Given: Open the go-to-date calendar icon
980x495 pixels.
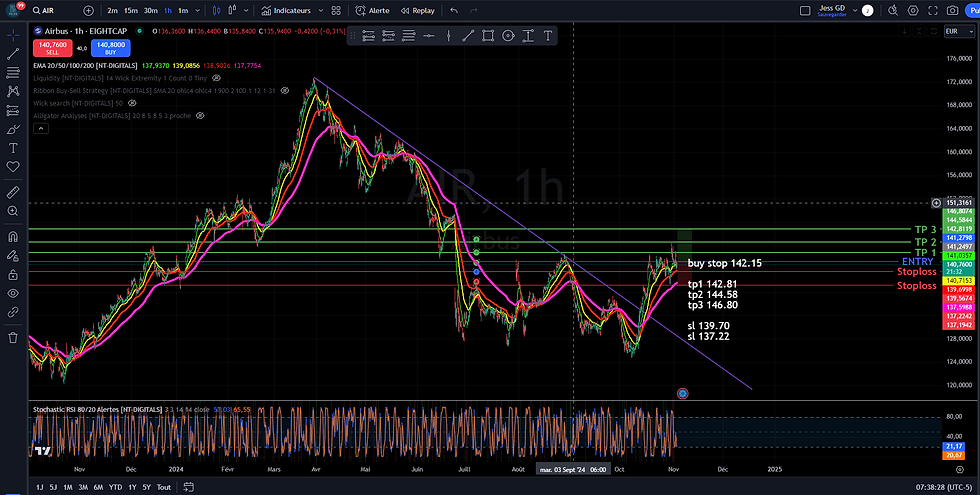Looking at the screenshot, I should pyautogui.click(x=189, y=487).
